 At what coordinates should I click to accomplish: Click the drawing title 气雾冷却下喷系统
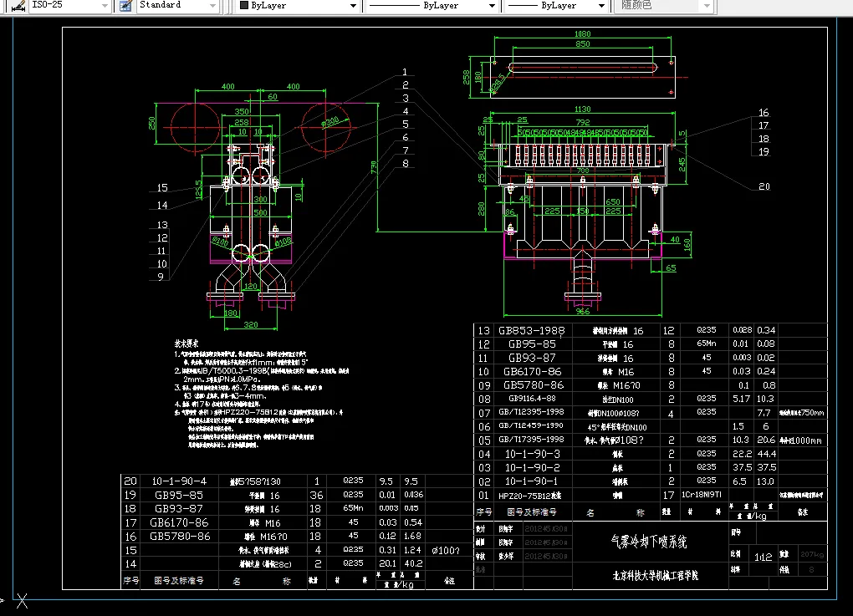[x=648, y=542]
